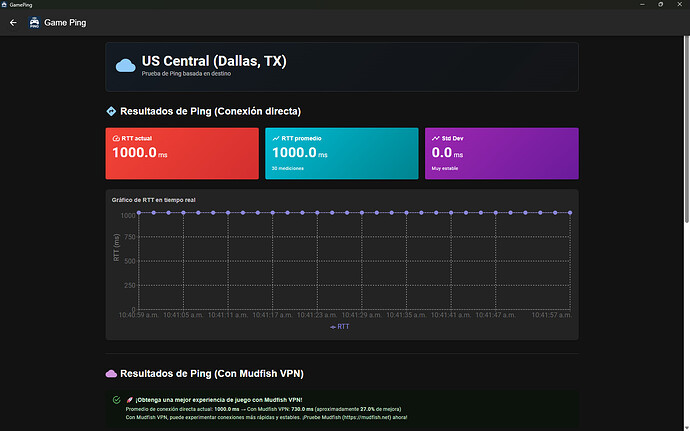Click 'Resultados de Ping (Conexión directa)' heading

(x=210, y=111)
